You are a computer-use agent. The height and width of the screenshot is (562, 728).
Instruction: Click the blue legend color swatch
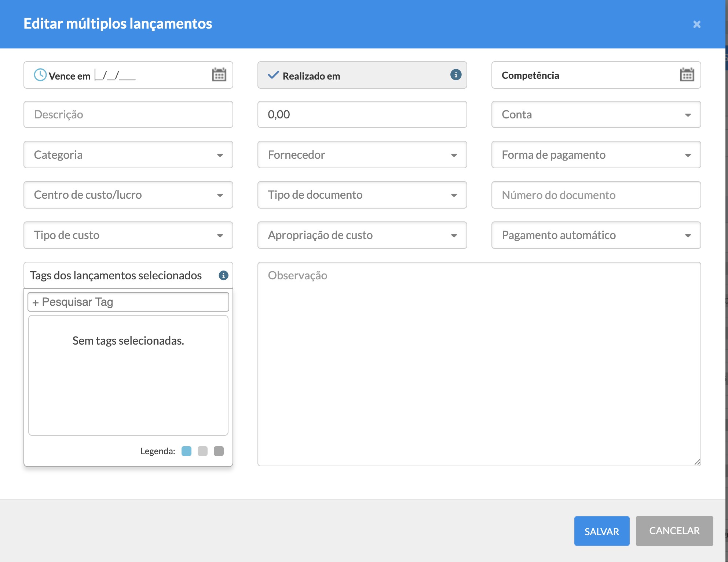[186, 451]
